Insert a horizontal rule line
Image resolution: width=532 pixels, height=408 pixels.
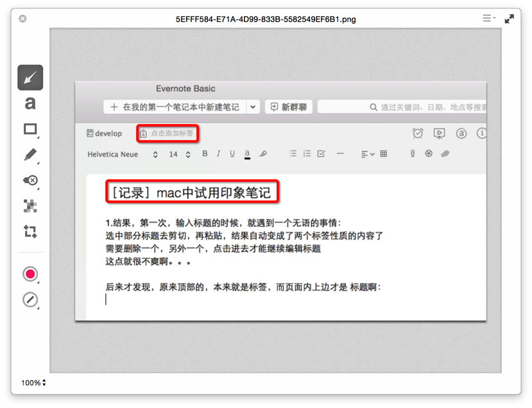340,154
